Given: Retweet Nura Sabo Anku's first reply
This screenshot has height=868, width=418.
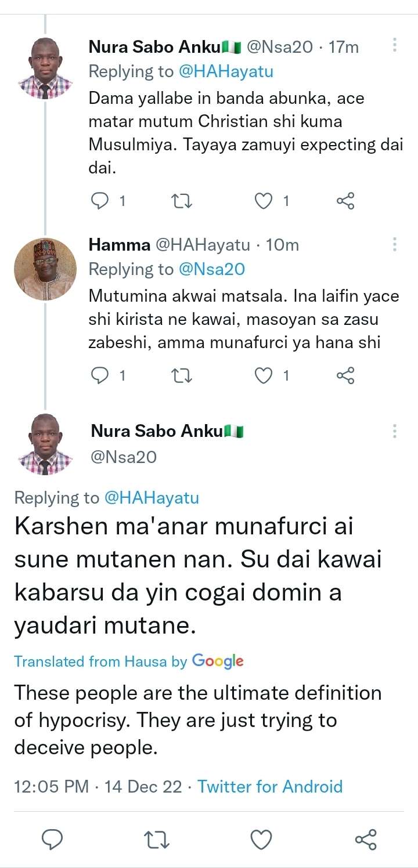Looking at the screenshot, I should [183, 201].
